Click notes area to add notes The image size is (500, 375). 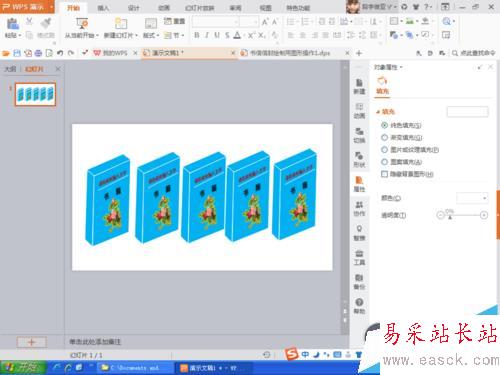(x=95, y=342)
